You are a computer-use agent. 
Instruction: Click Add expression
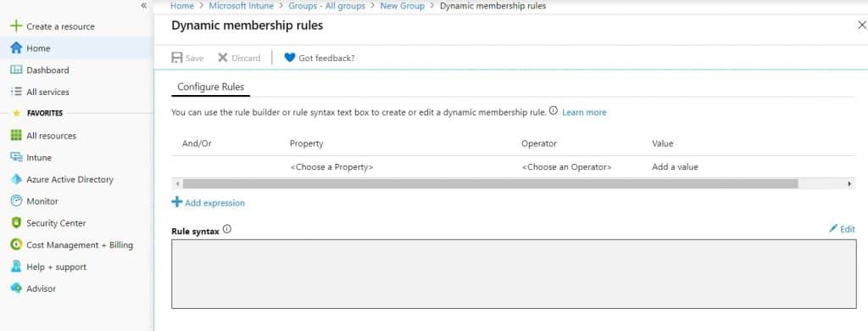click(209, 203)
